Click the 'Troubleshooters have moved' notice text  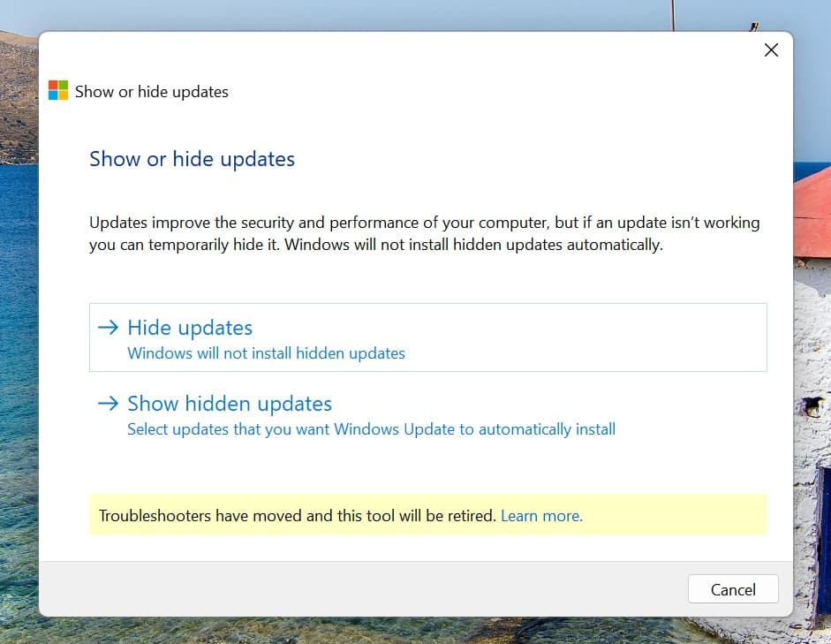point(297,516)
